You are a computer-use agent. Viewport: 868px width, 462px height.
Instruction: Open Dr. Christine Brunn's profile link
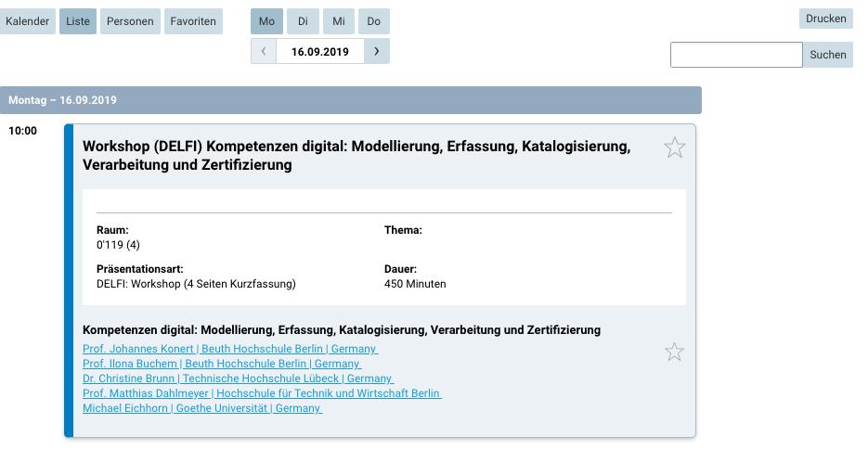[238, 379]
